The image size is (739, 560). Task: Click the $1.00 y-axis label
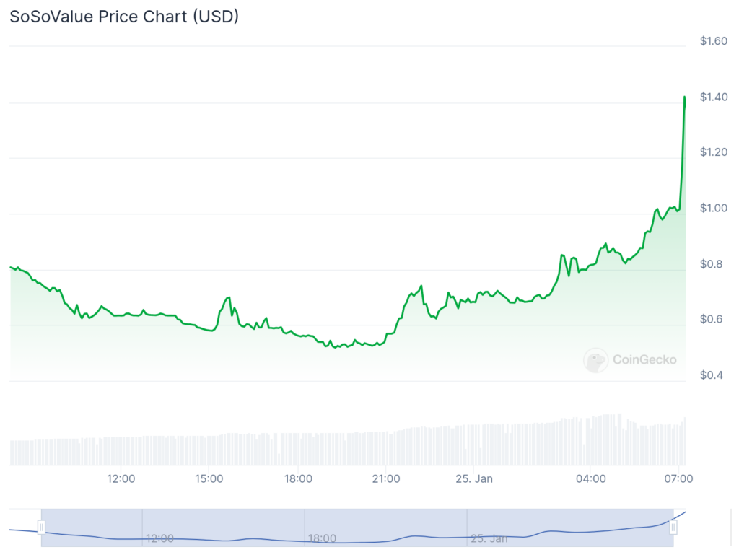pos(713,209)
